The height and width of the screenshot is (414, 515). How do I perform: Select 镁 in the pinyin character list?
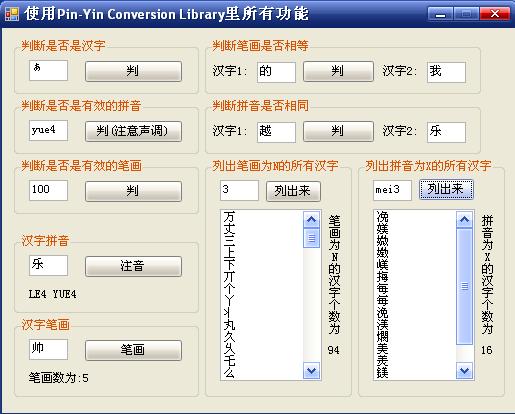click(x=382, y=372)
